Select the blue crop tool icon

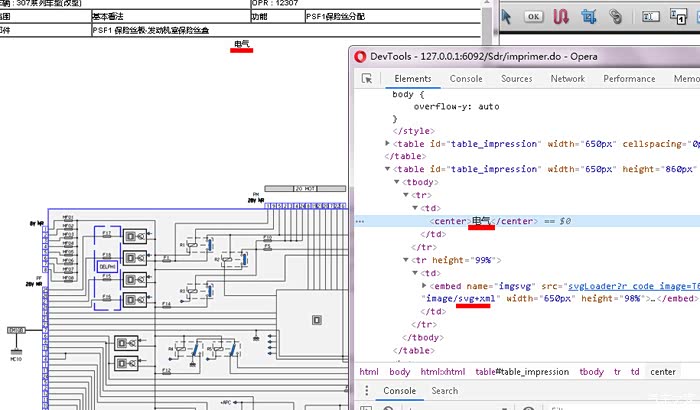coord(588,16)
